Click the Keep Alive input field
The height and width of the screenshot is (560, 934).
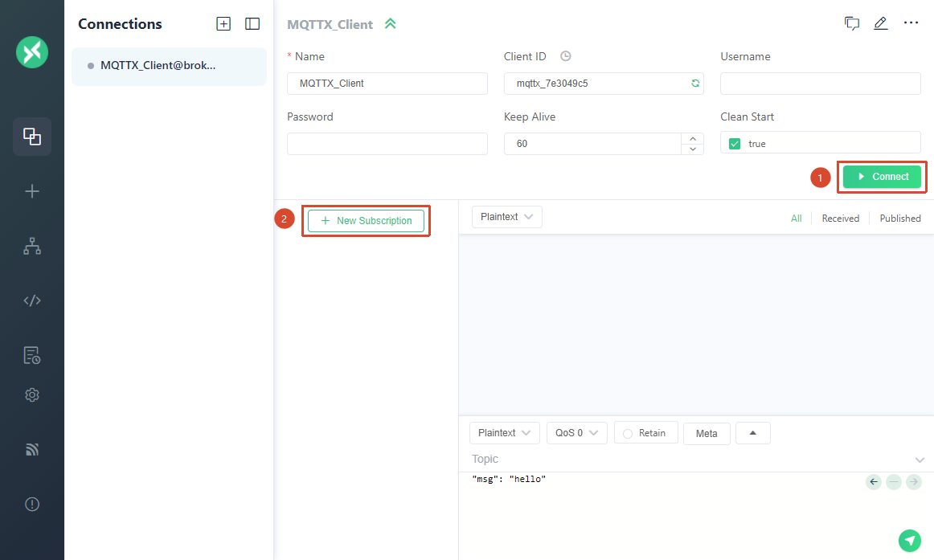pos(592,144)
